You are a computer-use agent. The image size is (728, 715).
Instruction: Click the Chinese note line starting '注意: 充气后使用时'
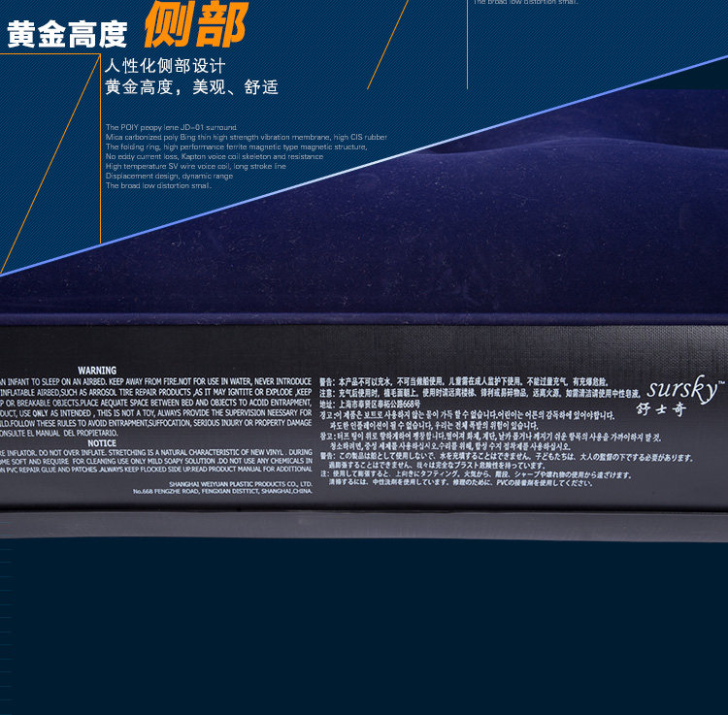[x=480, y=393]
